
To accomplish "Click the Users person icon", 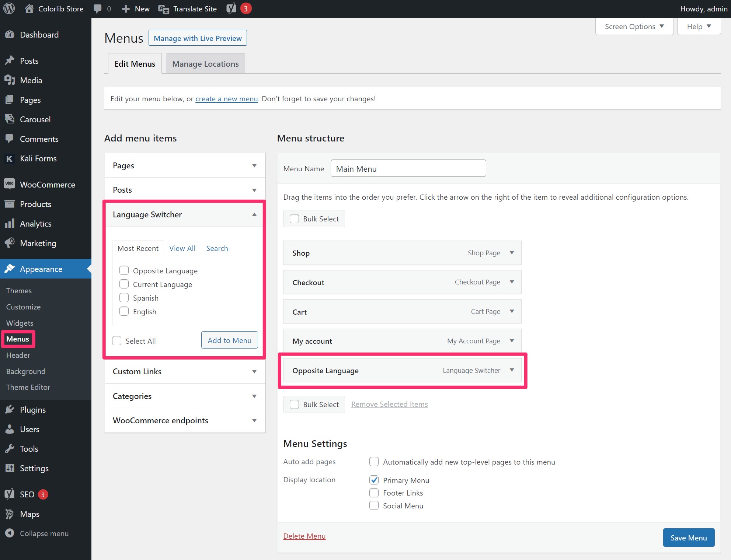I will [10, 429].
